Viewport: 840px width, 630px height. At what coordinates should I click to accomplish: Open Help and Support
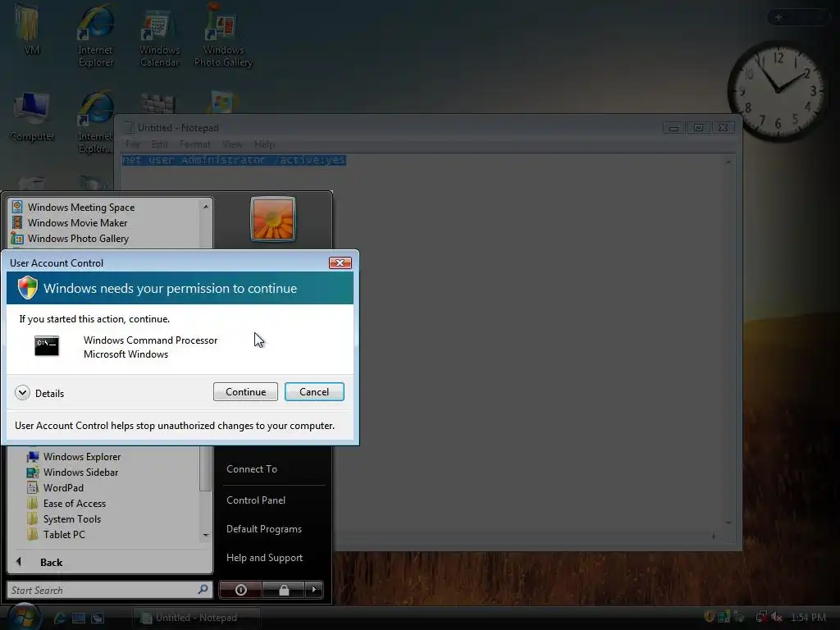pyautogui.click(x=265, y=558)
